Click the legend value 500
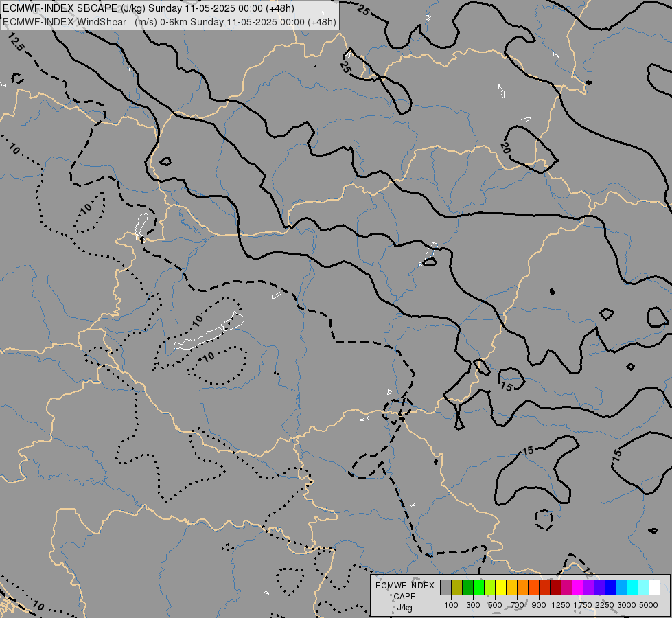The width and height of the screenshot is (672, 618). (x=495, y=605)
